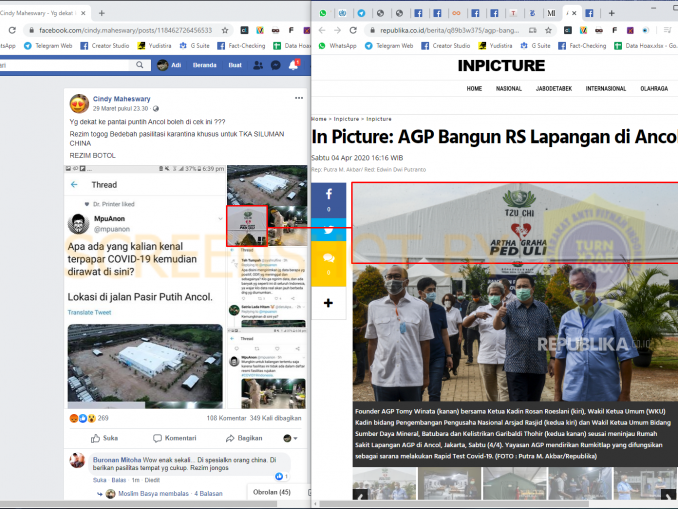Go forward in Republika window

click(x=337, y=30)
